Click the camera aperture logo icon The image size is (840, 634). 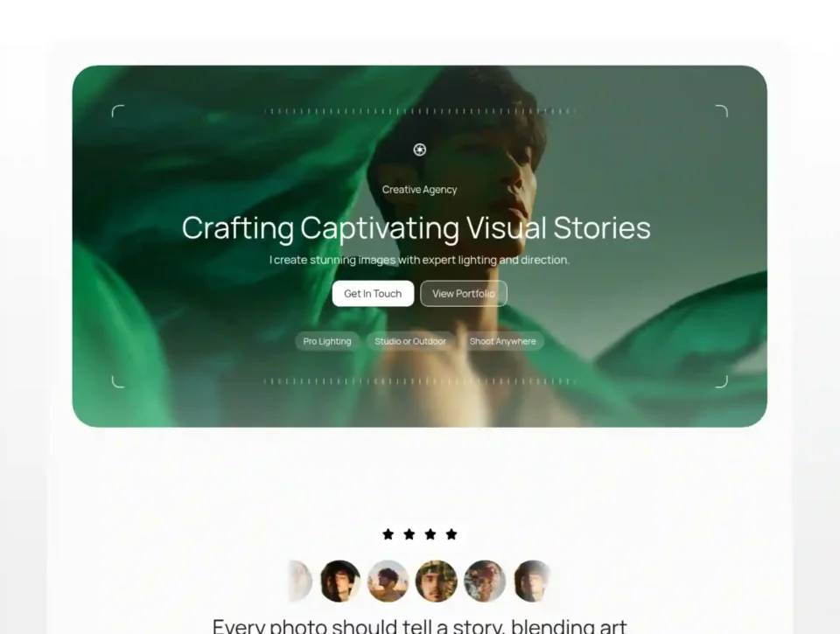click(419, 150)
